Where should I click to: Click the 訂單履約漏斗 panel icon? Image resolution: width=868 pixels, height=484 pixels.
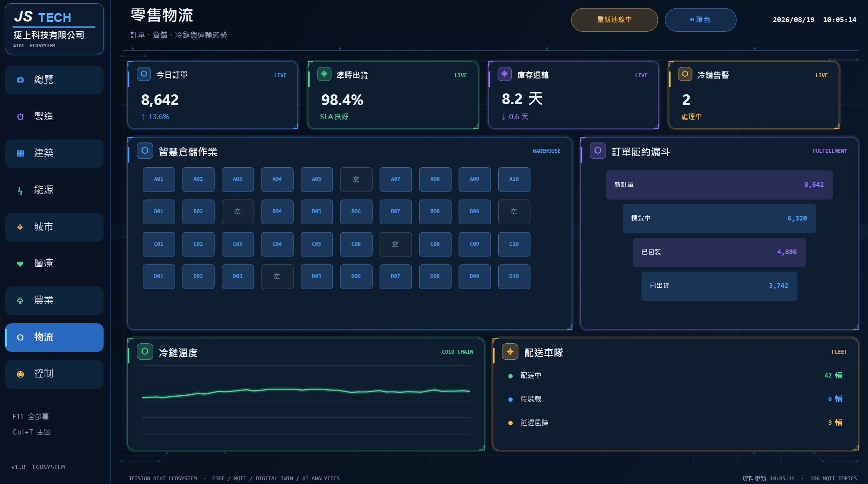tap(598, 150)
